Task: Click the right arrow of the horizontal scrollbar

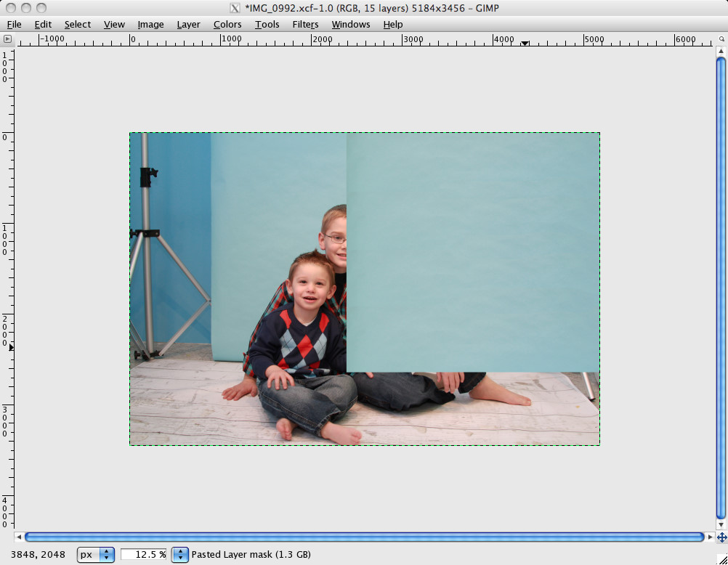Action: point(711,537)
